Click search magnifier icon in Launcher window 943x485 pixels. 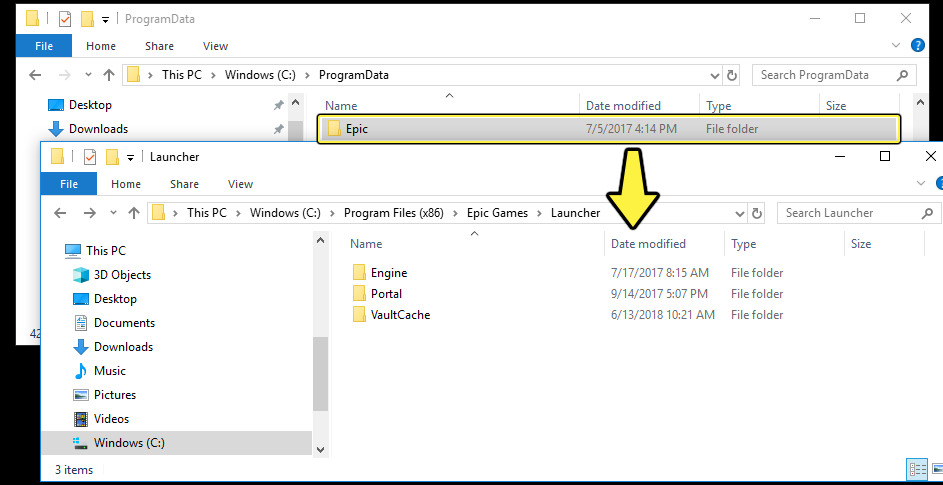tap(927, 213)
